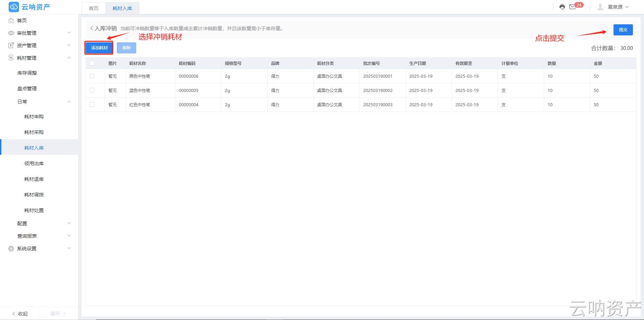Click the 展开 sidebar button
The image size is (644, 320).
tap(58, 314)
